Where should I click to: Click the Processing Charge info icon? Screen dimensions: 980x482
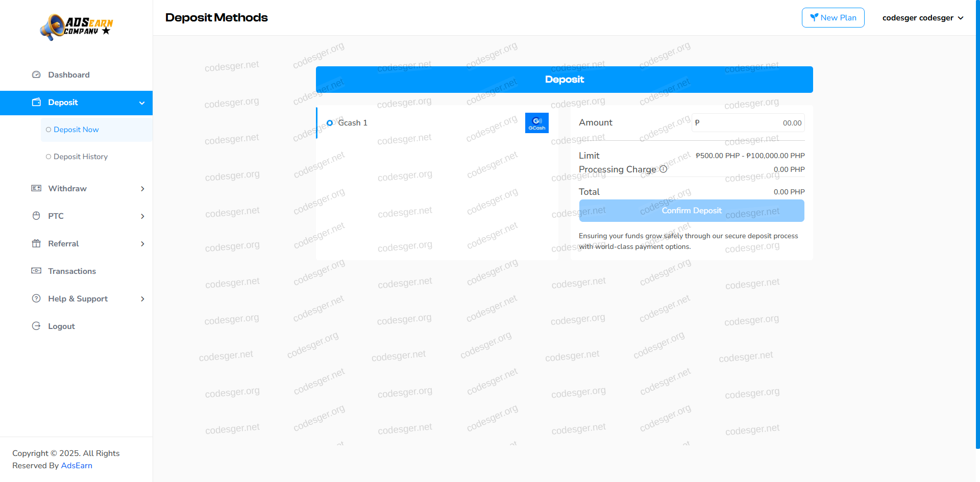[x=663, y=169]
